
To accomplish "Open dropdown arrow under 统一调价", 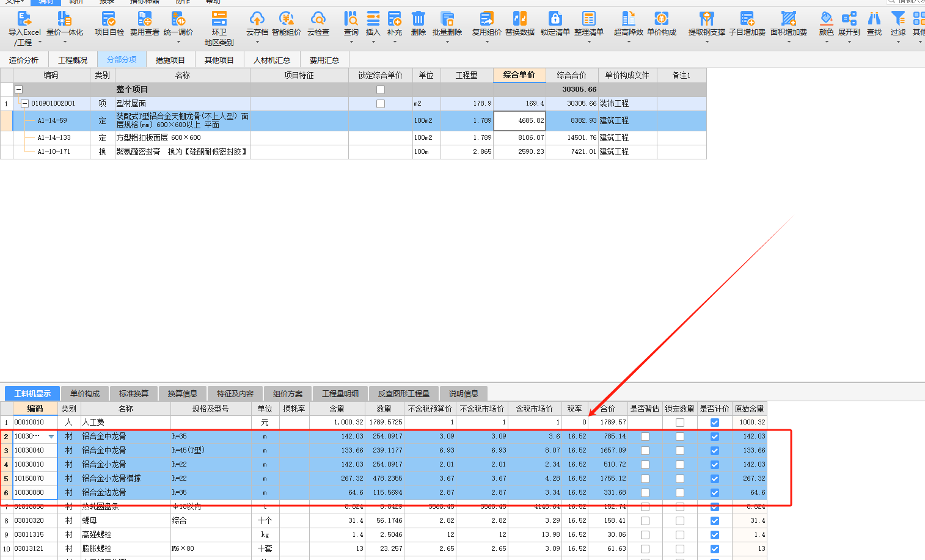I will 178,42.
